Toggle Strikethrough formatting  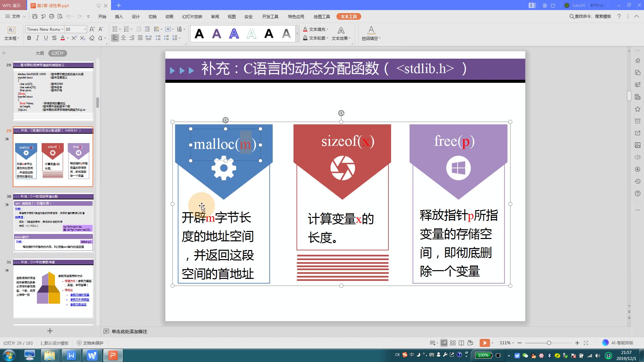[54, 38]
